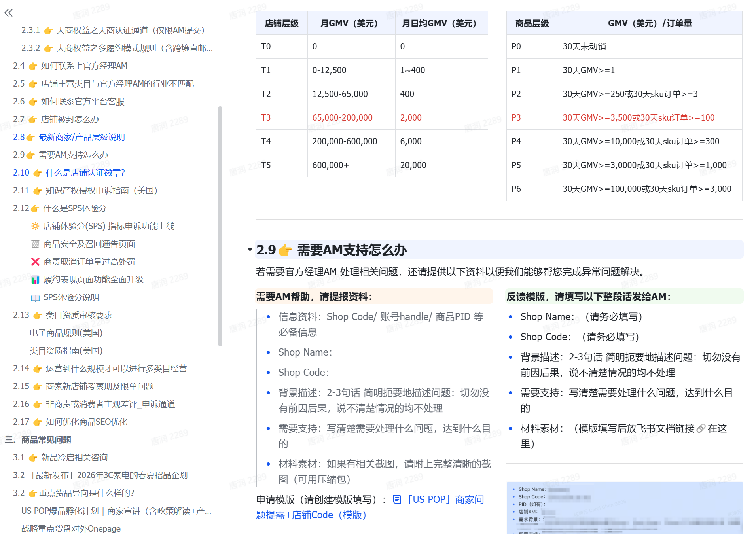Open outline item 2.8 最新商家/产品层级说明
The width and height of the screenshot is (756, 534).
[69, 137]
